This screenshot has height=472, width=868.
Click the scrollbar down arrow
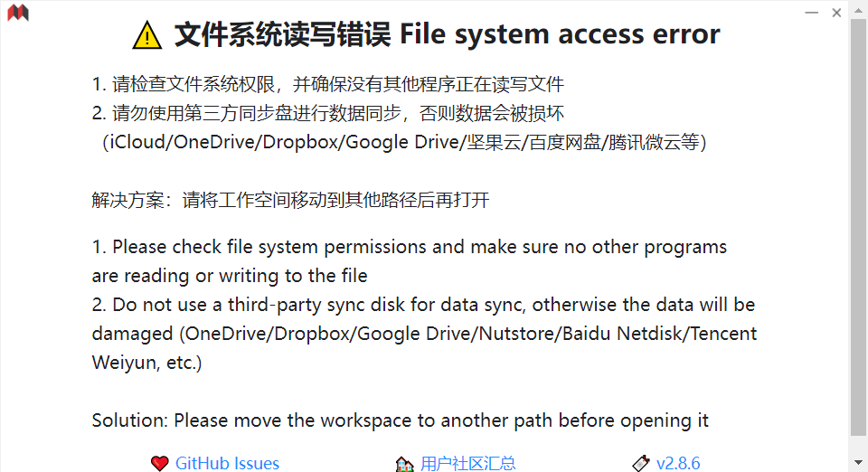tap(859, 463)
